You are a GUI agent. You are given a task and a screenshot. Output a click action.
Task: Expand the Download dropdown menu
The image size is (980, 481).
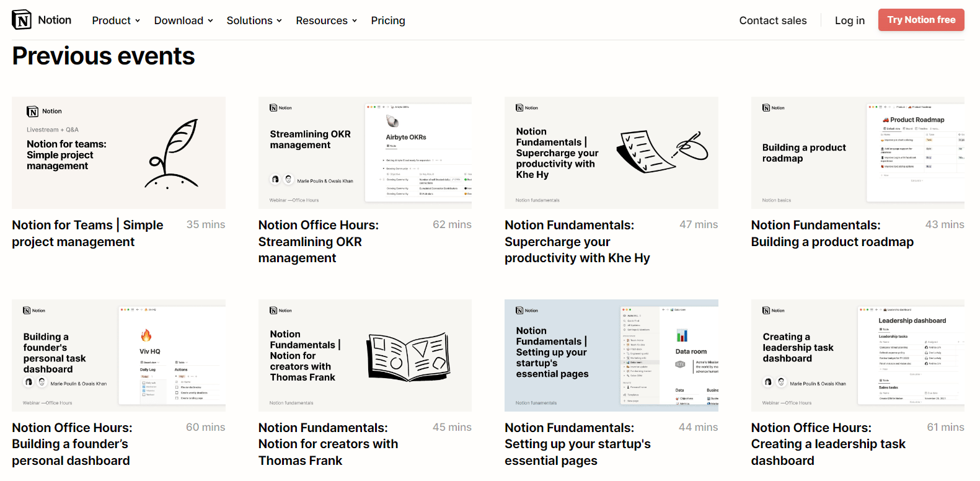click(183, 20)
